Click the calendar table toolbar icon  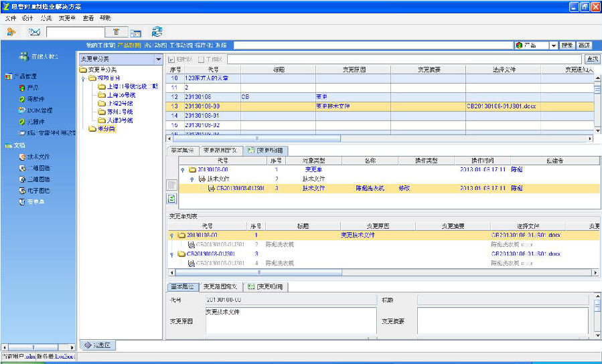tap(136, 32)
